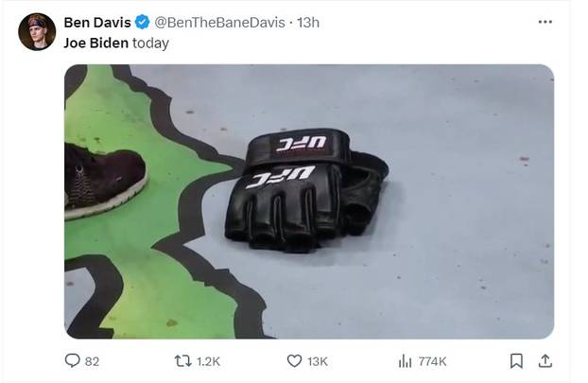The width and height of the screenshot is (588, 383).
Task: Click the word today in tweet
Action: click(x=150, y=44)
